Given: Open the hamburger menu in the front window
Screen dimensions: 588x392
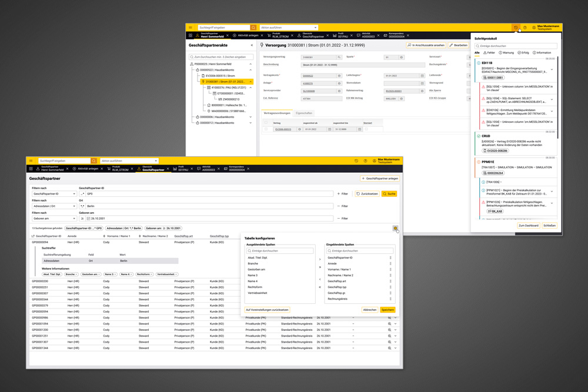Looking at the screenshot, I should click(31, 161).
